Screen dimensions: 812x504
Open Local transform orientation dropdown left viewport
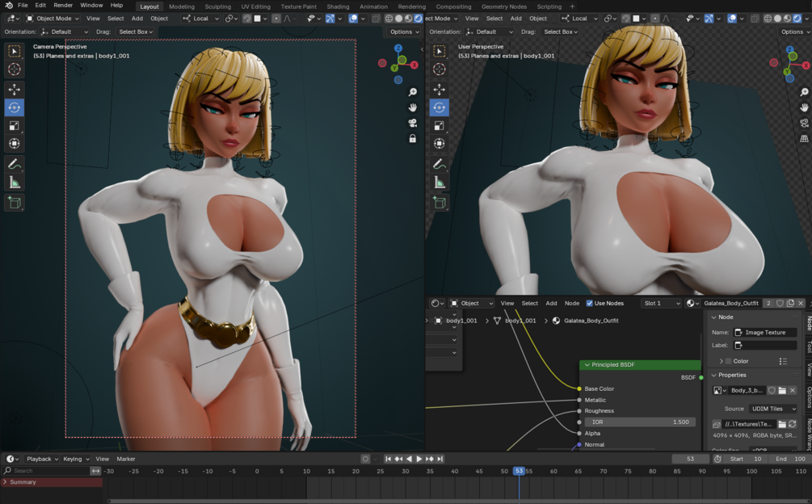[201, 19]
